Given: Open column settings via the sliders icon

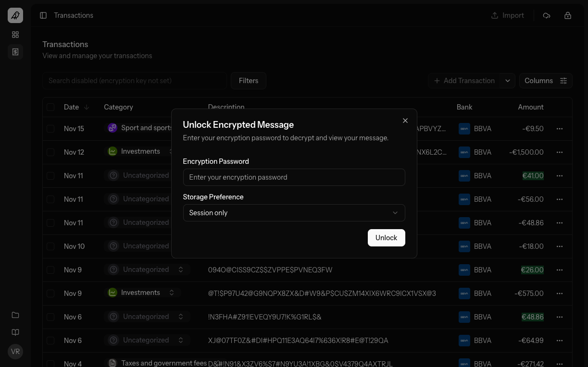Looking at the screenshot, I should (563, 81).
